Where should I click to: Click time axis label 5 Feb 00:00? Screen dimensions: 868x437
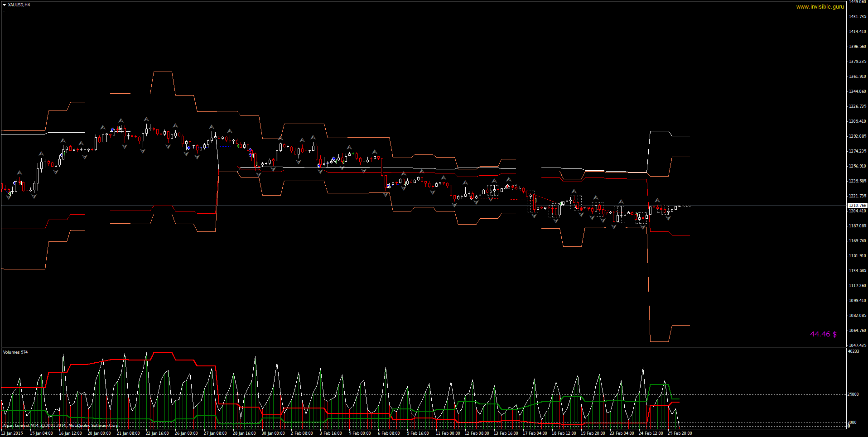[x=360, y=433]
